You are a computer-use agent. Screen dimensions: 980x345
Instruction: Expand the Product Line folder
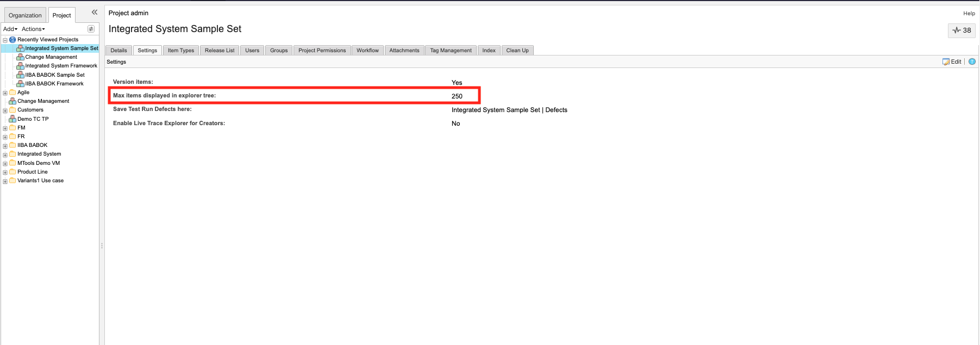[5, 172]
